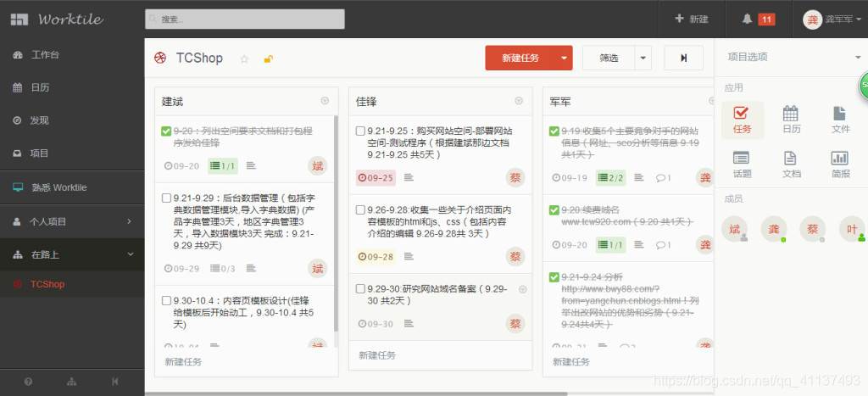Open the 筛选 dropdown arrow
Image resolution: width=868 pixels, height=396 pixels.
pos(643,58)
